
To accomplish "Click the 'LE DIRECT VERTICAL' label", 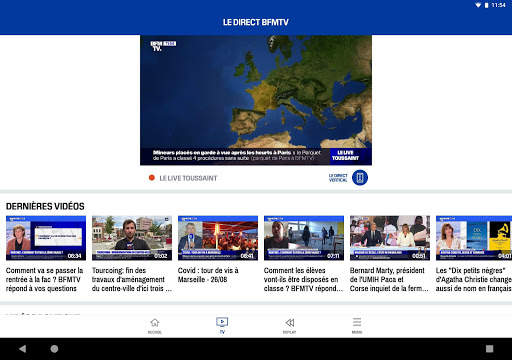I will 338,178.
